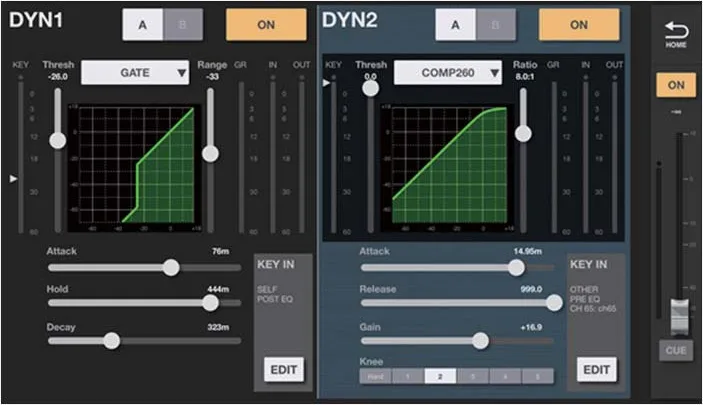Click EDIT in DYN2 KEY IN panel
This screenshot has height=405, width=703.
tap(597, 370)
